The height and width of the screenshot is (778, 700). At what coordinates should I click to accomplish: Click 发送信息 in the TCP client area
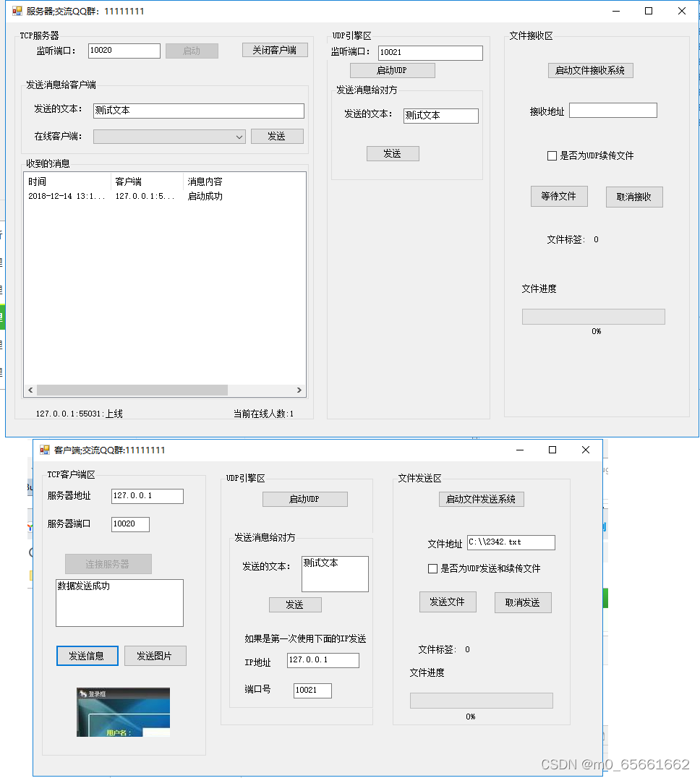click(87, 656)
